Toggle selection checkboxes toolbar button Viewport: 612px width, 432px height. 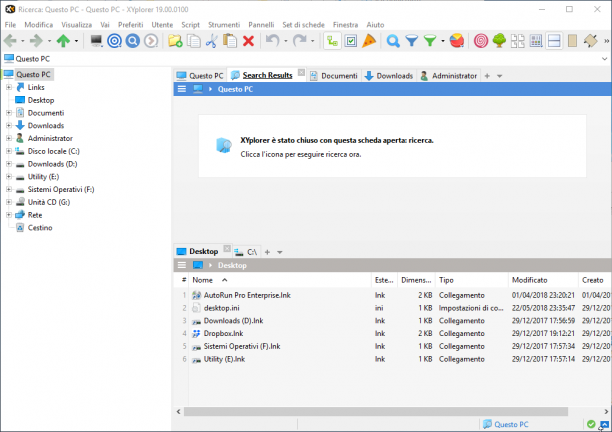pyautogui.click(x=350, y=41)
